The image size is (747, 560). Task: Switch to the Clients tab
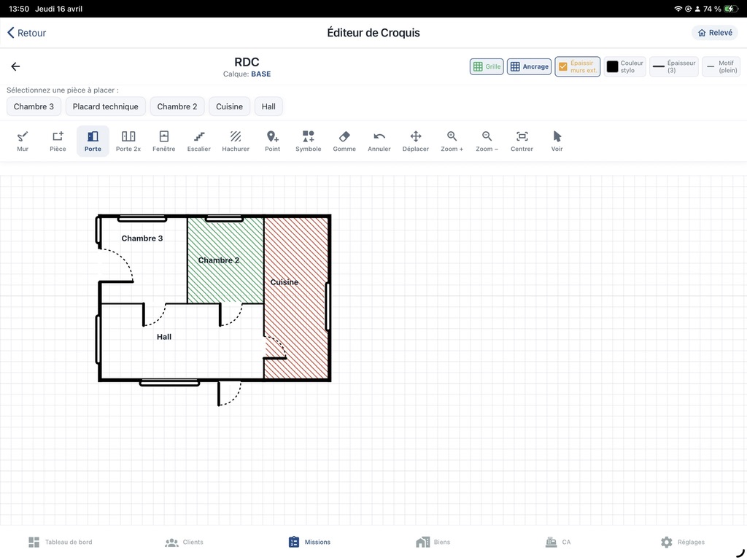184,542
